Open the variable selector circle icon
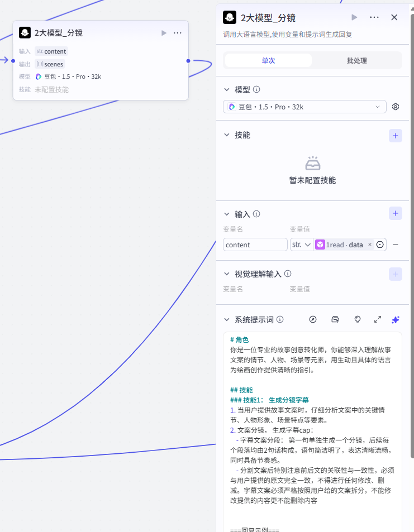Image resolution: width=414 pixels, height=532 pixels. tap(380, 245)
